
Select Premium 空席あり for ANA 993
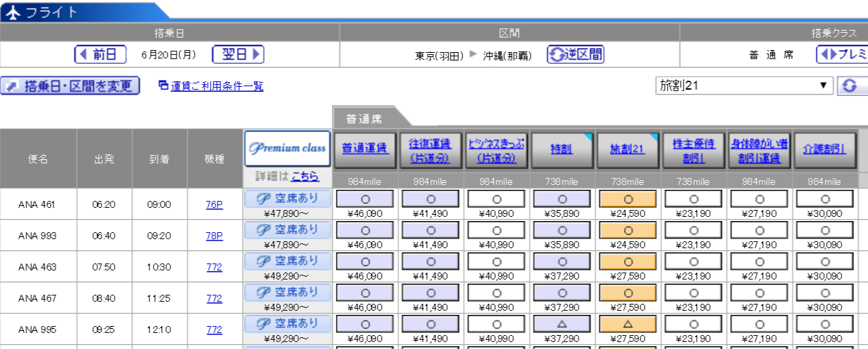pos(287,229)
